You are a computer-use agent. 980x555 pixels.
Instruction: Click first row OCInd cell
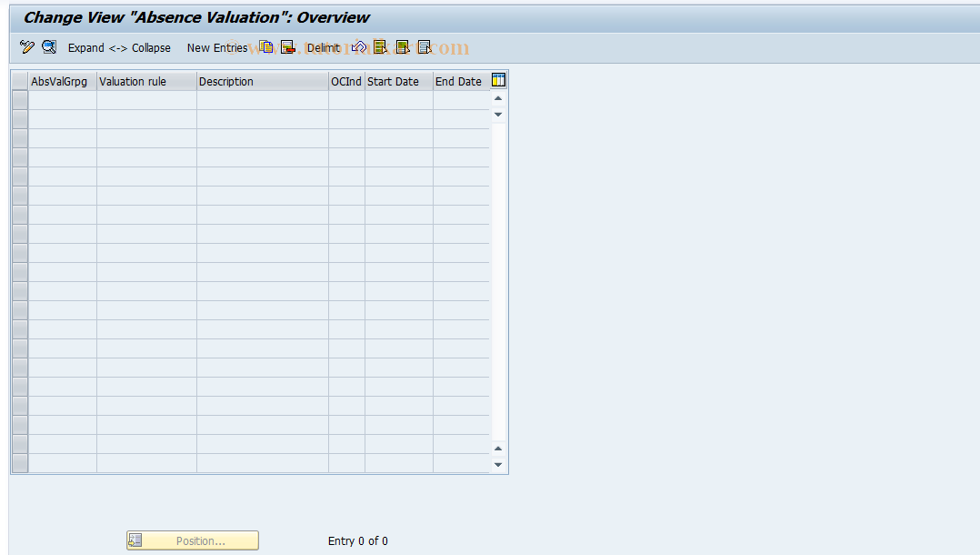(347, 100)
